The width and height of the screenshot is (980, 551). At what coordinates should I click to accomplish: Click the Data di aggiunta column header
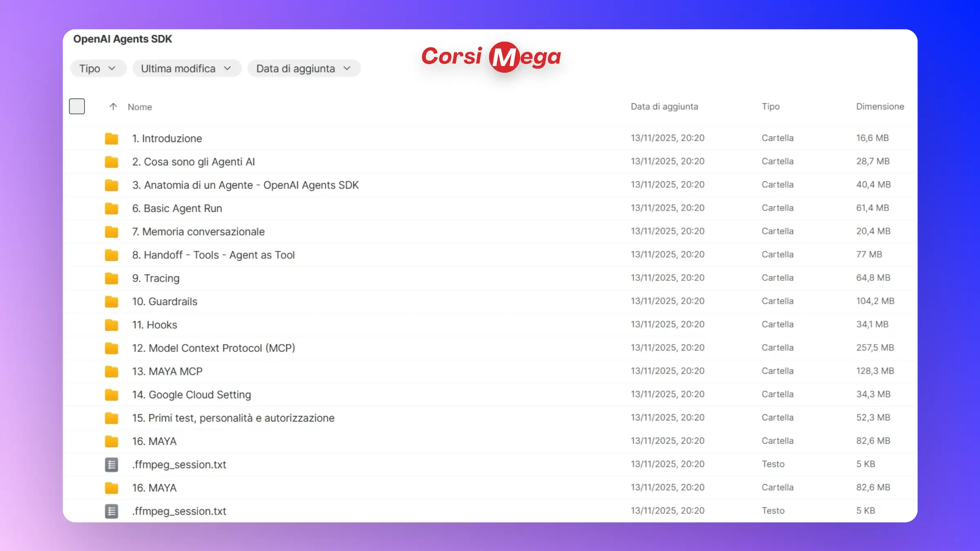point(664,107)
